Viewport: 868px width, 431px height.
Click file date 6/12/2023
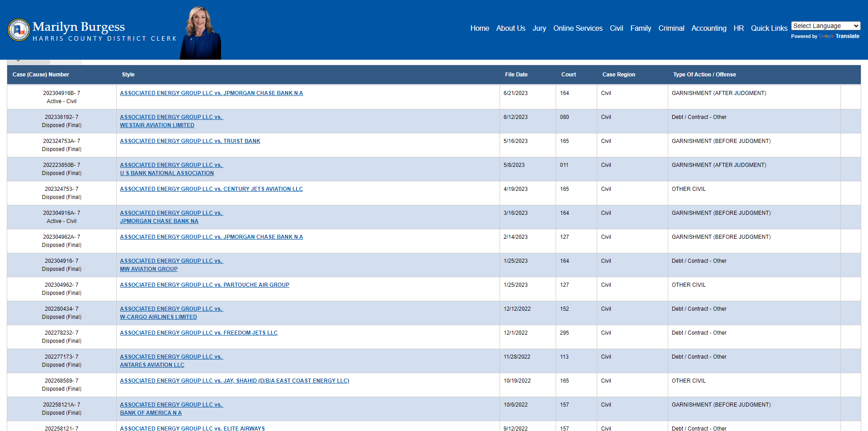pyautogui.click(x=515, y=117)
